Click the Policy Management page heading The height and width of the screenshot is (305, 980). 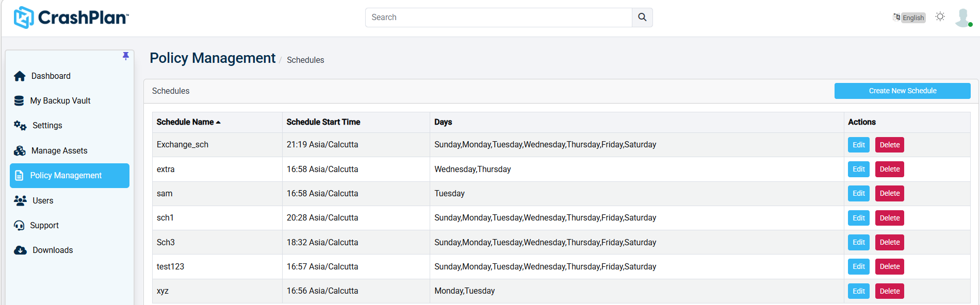pyautogui.click(x=213, y=58)
